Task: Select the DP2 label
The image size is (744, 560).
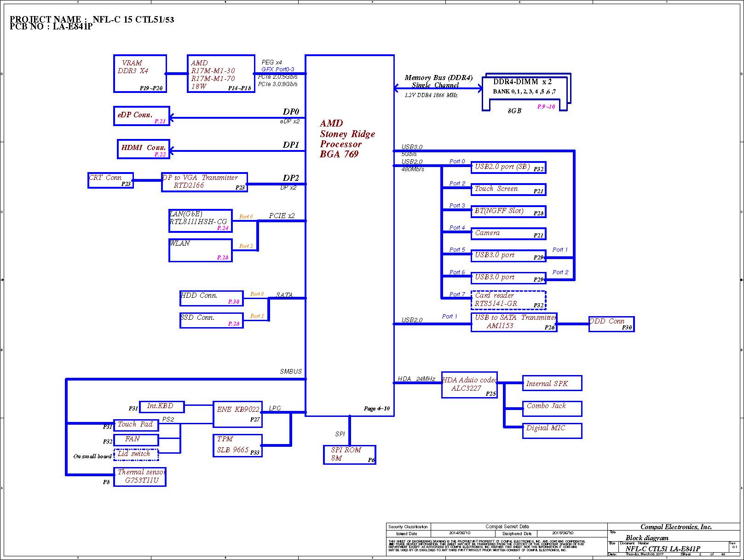Action: click(291, 178)
